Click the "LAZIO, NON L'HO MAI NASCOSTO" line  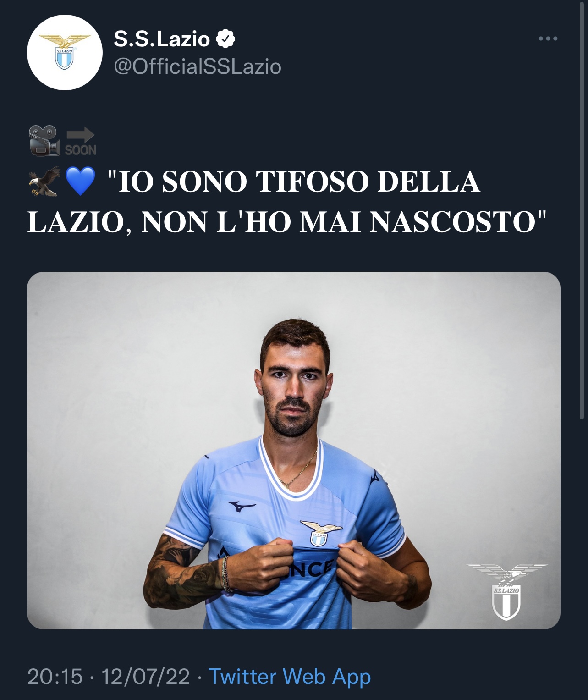287,222
